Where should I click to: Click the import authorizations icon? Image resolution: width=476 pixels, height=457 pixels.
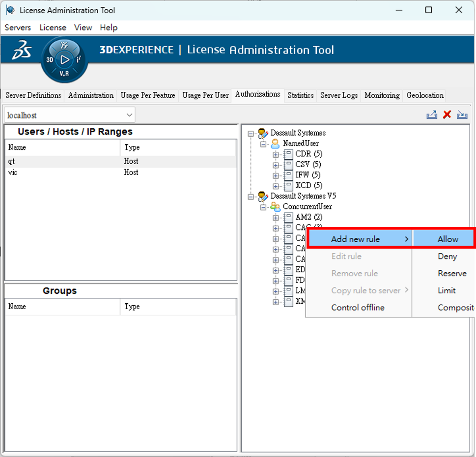click(x=462, y=115)
